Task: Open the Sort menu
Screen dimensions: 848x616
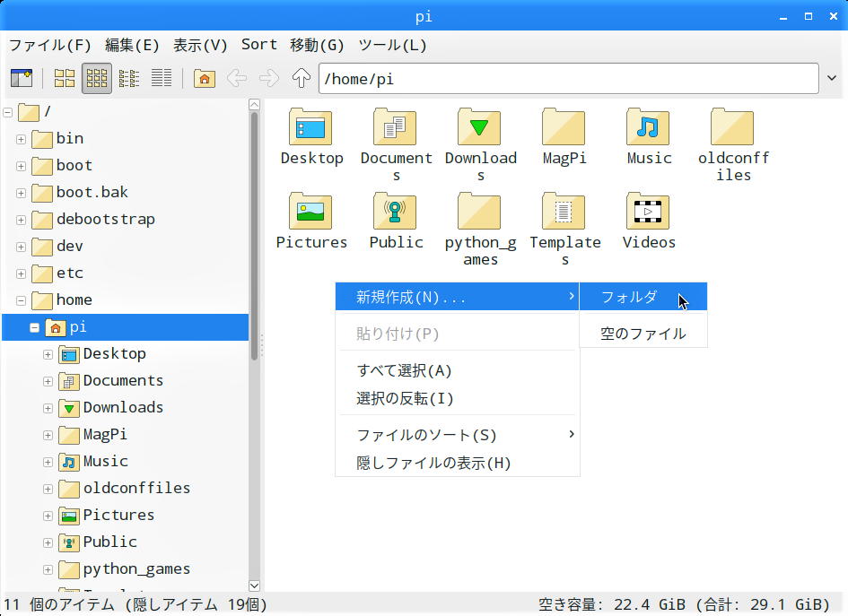Action: pyautogui.click(x=259, y=45)
